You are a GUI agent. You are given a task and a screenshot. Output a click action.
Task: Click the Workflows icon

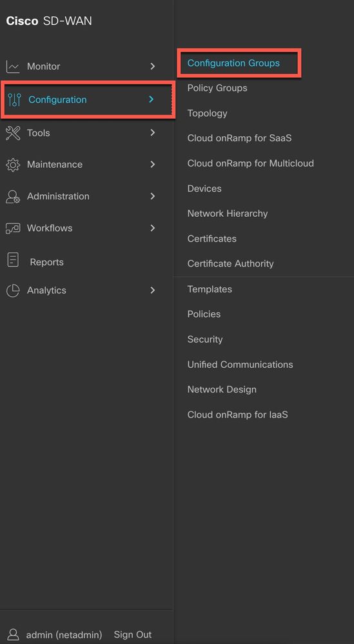(13, 228)
